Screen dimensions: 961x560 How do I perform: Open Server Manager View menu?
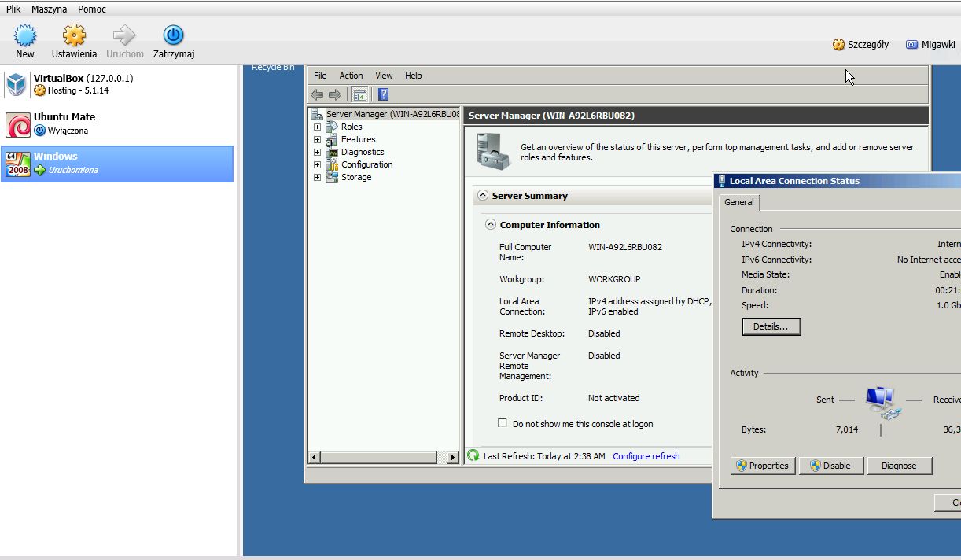[x=384, y=76]
